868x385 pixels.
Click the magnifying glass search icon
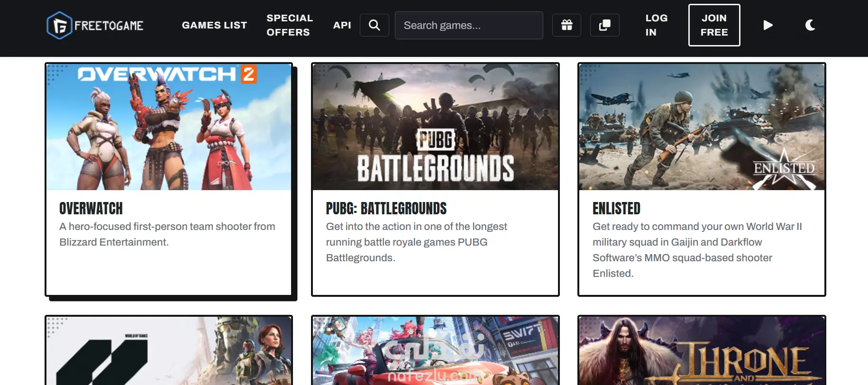pyautogui.click(x=375, y=25)
